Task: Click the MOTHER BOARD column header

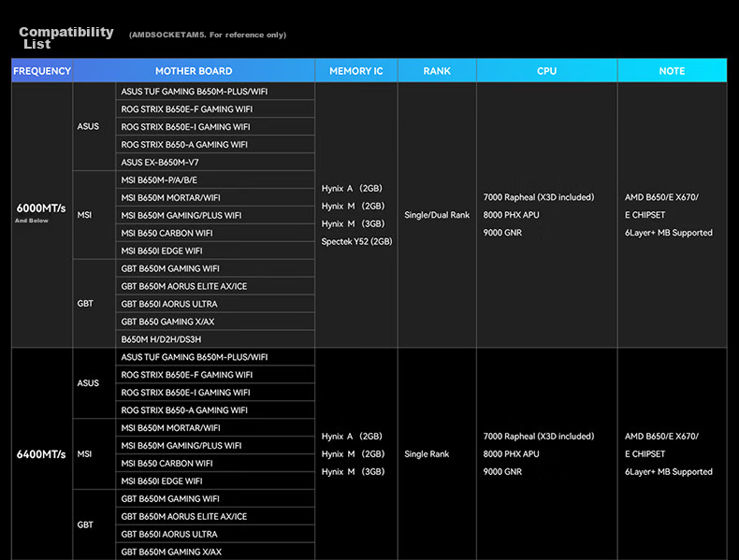Action: (x=194, y=71)
